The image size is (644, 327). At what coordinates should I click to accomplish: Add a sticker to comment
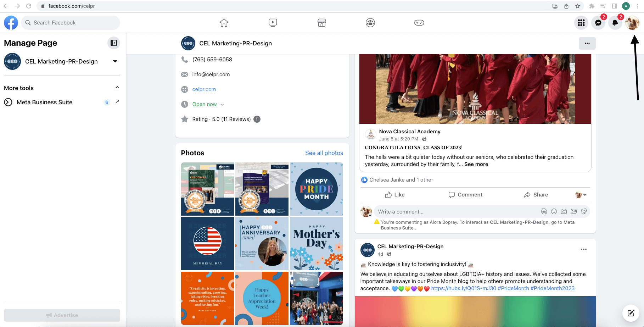pyautogui.click(x=584, y=212)
